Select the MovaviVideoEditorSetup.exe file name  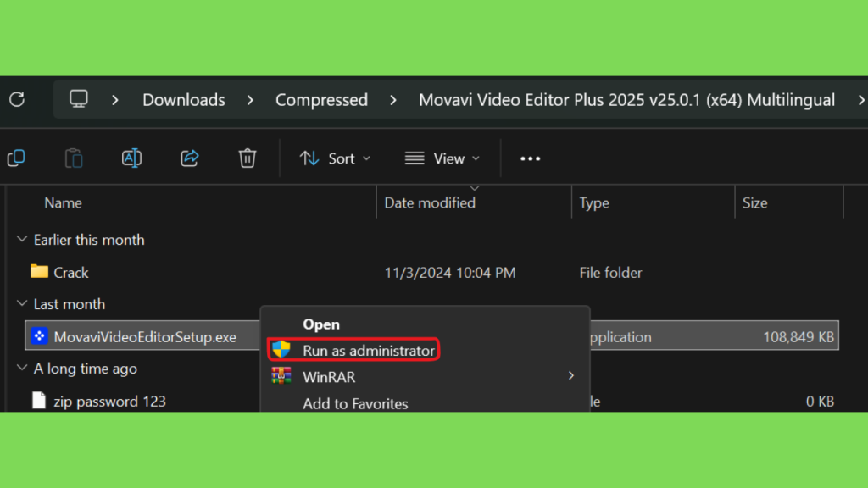tap(145, 337)
